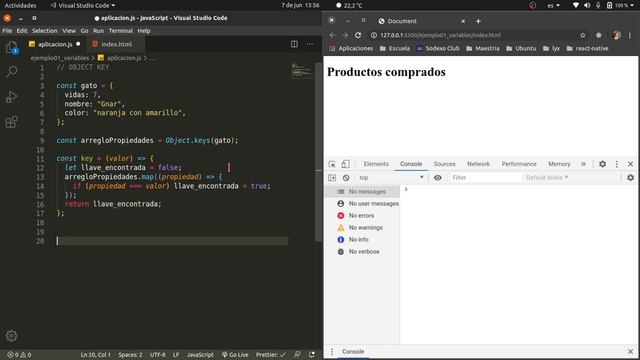Click Spaces: 2 indentation setting
Image resolution: width=640 pixels, height=360 pixels.
coord(130,355)
